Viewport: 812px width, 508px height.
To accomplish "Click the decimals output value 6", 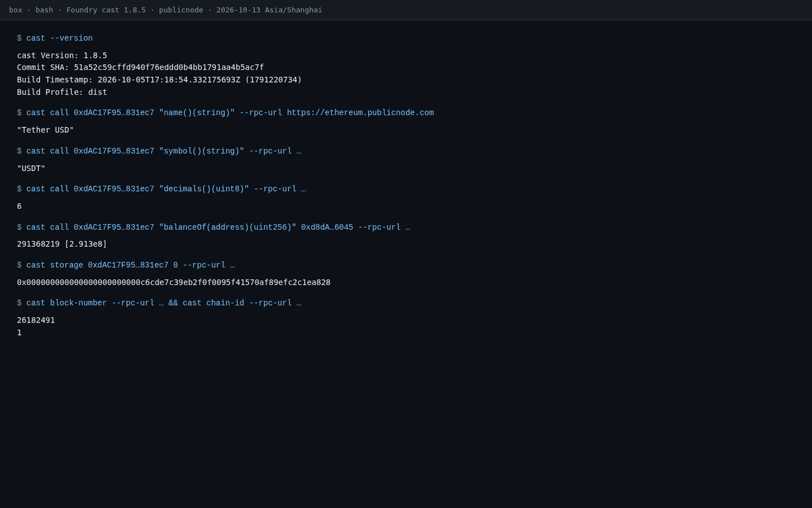I will click(19, 206).
